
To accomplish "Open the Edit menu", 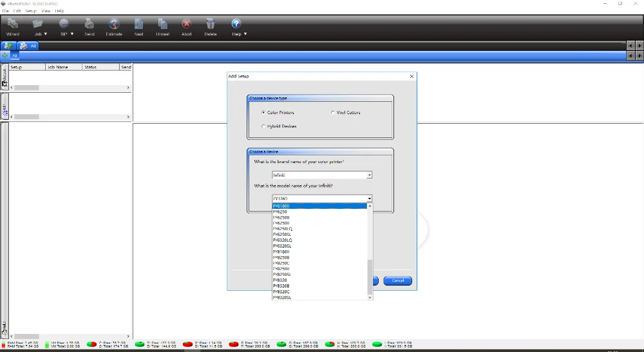I will [x=17, y=11].
